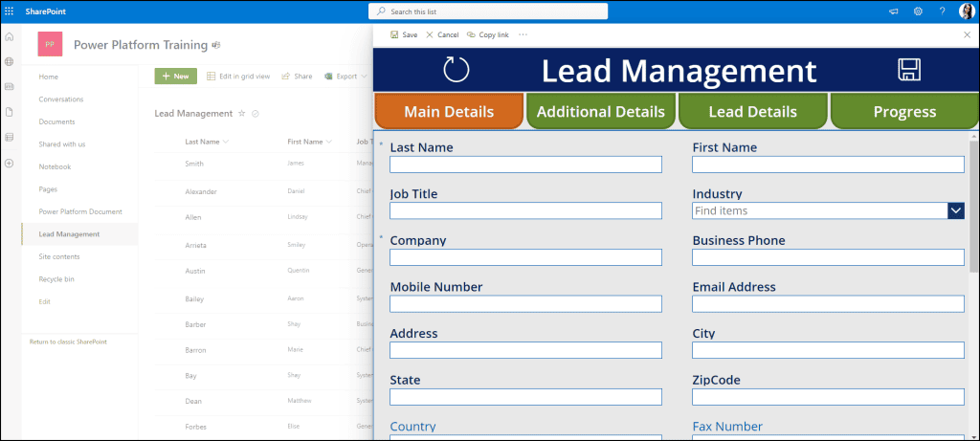Image resolution: width=980 pixels, height=441 pixels.
Task: Open the user profile picture
Action: [967, 11]
